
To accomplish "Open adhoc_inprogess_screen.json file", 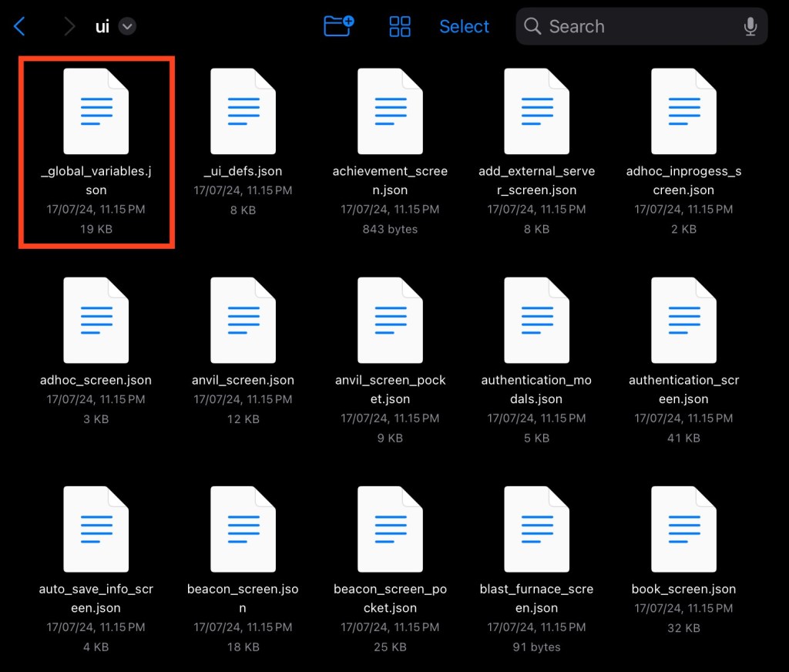I will pos(683,112).
